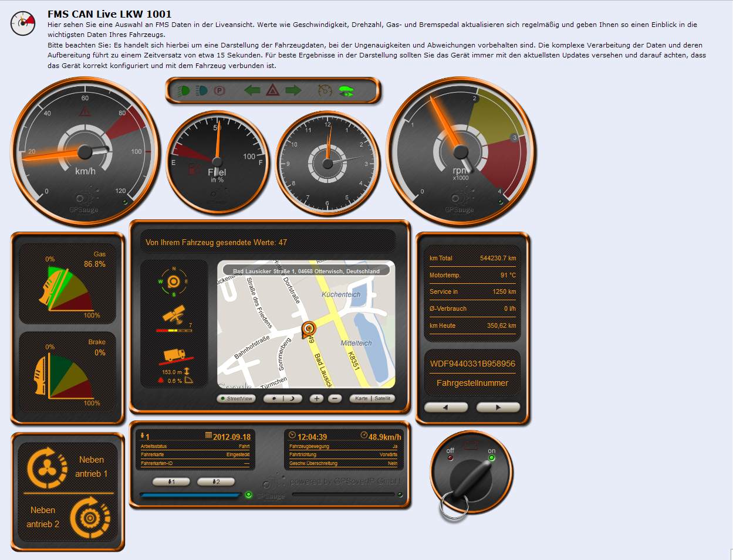Click the clock icon beside 12:04:39
733x560 pixels.
292,435
